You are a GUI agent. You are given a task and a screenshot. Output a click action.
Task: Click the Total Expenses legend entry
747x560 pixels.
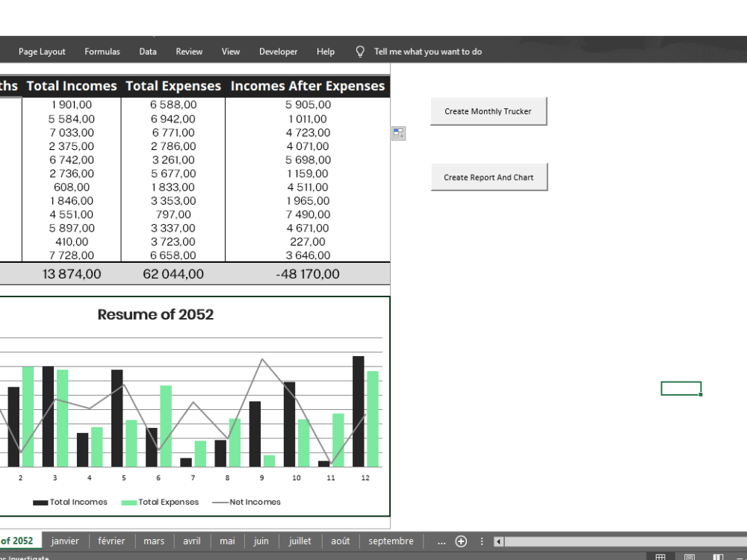point(160,502)
